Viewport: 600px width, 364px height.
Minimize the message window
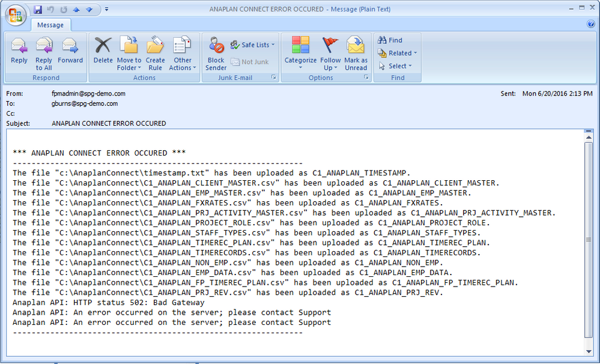(x=571, y=8)
